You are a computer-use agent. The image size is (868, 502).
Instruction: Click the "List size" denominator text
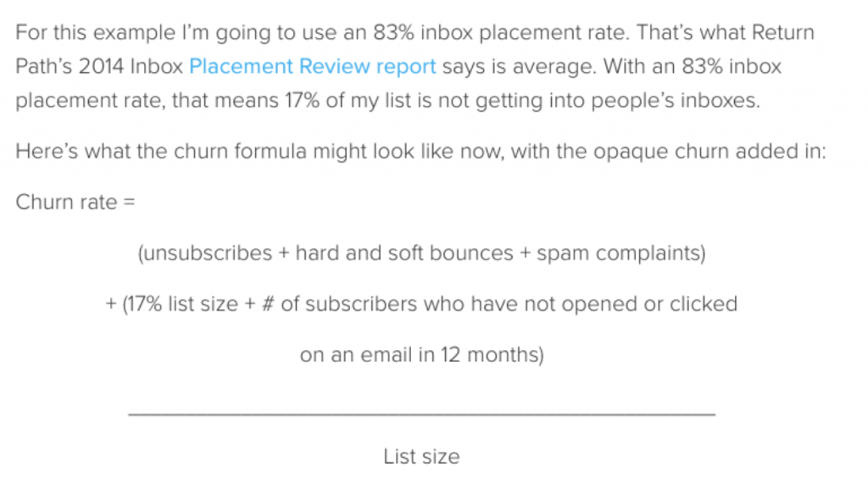point(422,457)
